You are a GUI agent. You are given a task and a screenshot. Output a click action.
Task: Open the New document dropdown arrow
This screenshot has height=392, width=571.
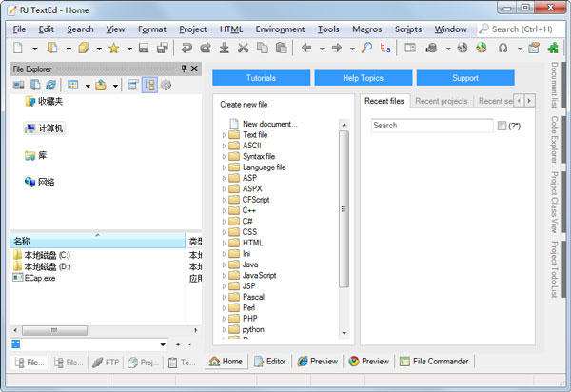tap(35, 49)
